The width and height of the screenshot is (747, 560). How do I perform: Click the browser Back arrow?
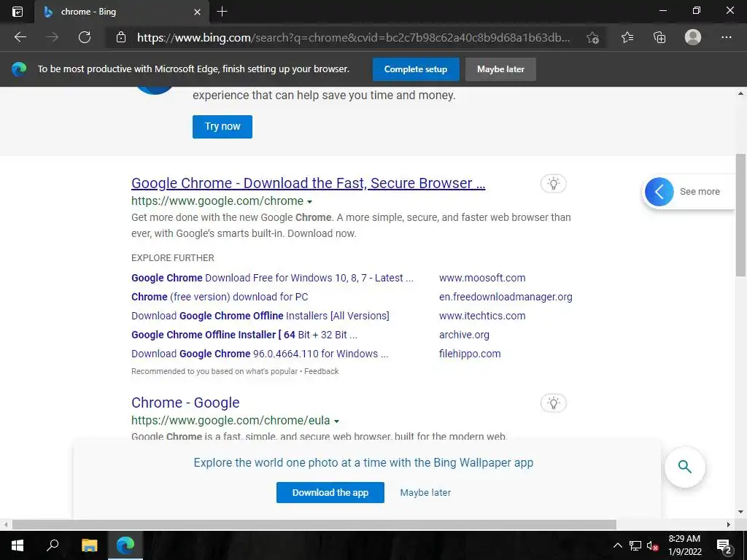click(x=20, y=37)
